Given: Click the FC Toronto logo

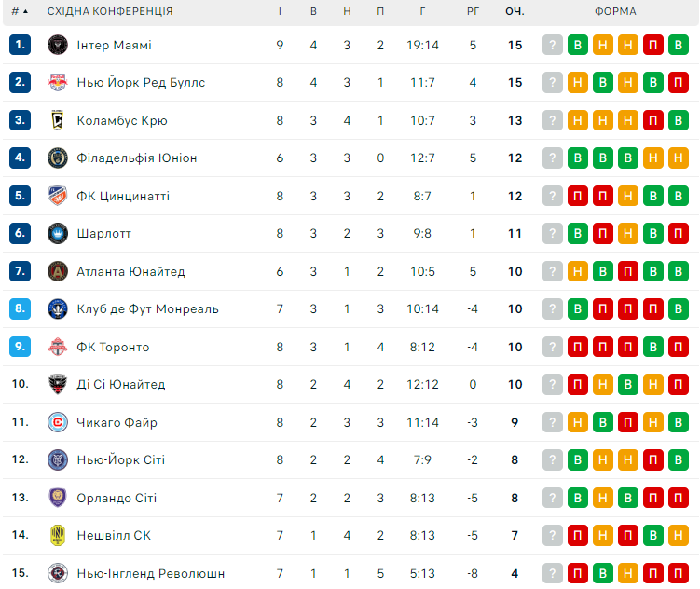Looking at the screenshot, I should [58, 347].
